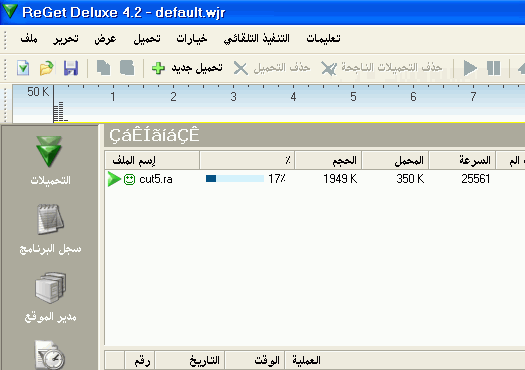Pause download with the pause button
The image size is (525, 370).
(x=494, y=68)
